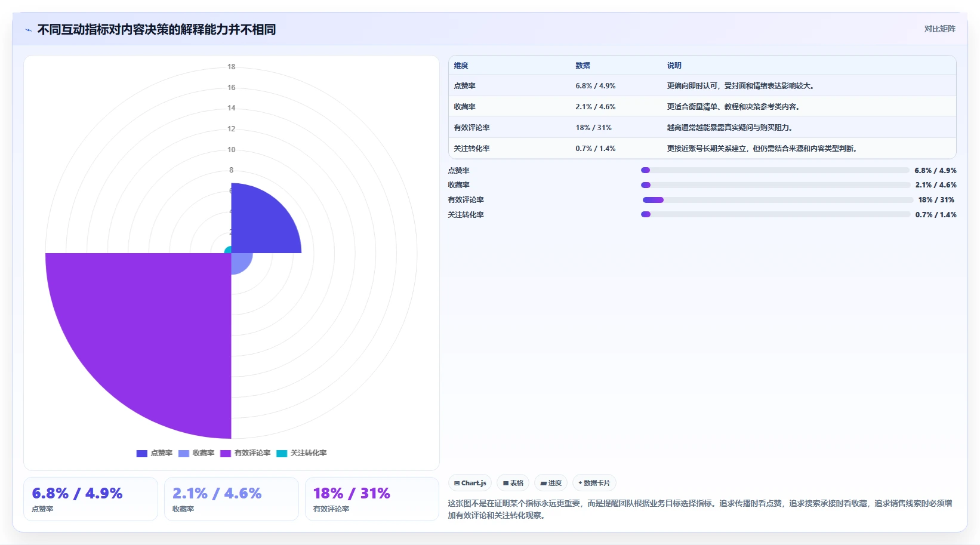Click the 表格 chip
The image size is (980, 545).
(513, 483)
